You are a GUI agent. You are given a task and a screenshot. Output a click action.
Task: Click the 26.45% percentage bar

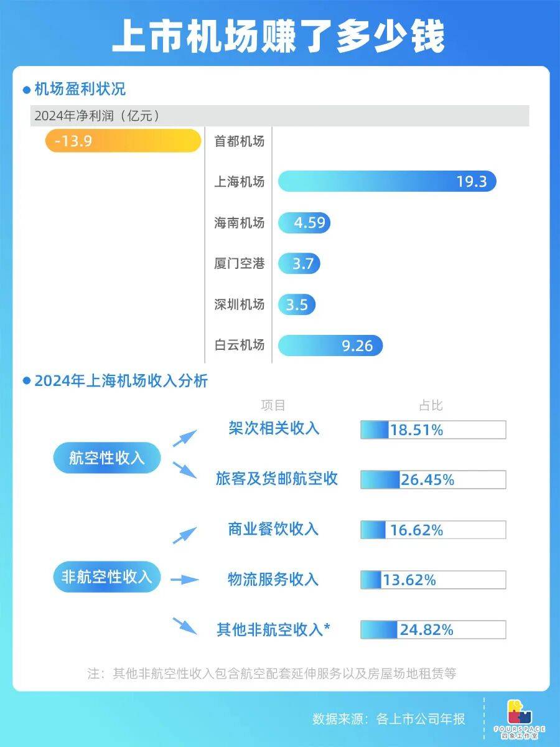(433, 479)
